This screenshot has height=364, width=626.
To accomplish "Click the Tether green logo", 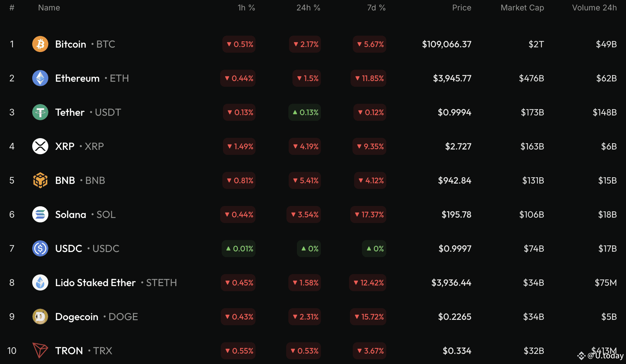I will point(40,112).
